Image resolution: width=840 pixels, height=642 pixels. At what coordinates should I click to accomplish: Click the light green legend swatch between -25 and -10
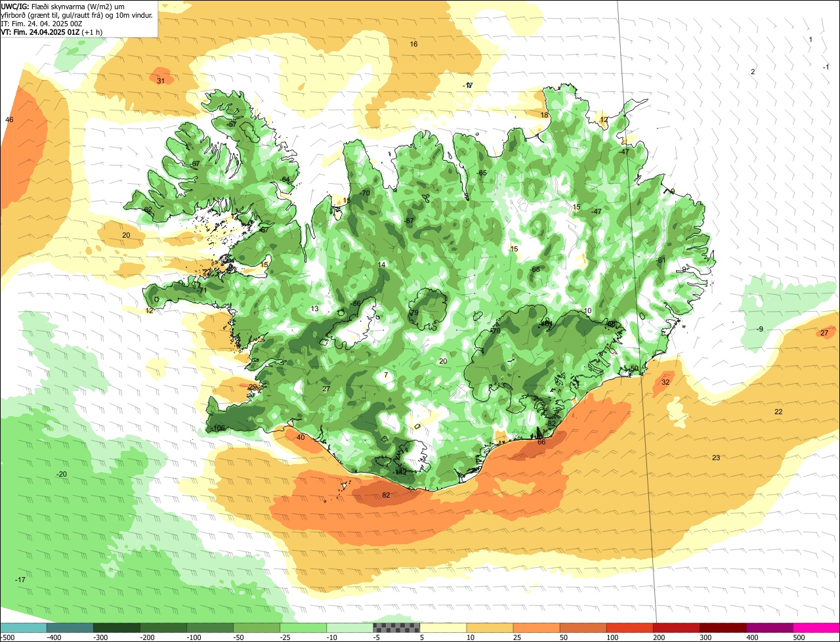[x=303, y=628]
